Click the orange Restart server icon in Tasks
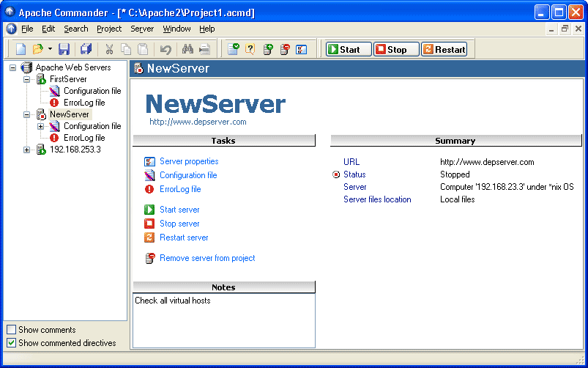 pyautogui.click(x=149, y=238)
